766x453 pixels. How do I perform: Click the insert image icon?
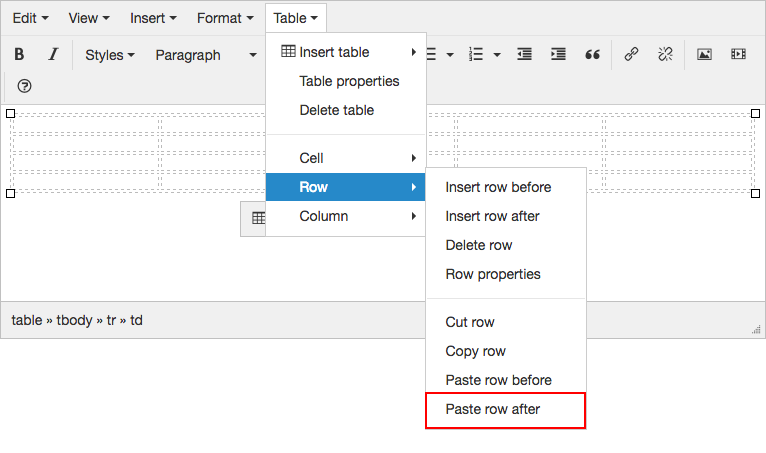tap(704, 55)
